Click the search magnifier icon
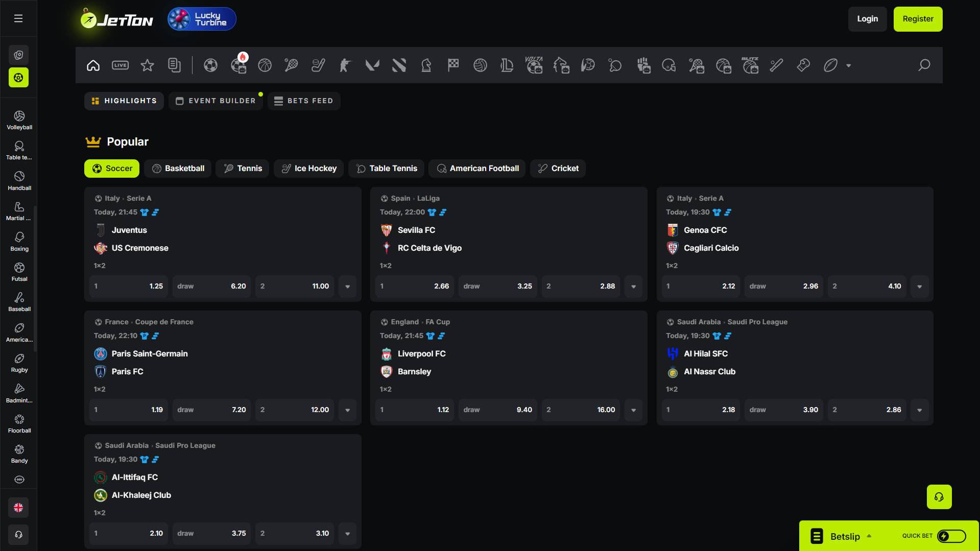980x551 pixels. coord(924,65)
